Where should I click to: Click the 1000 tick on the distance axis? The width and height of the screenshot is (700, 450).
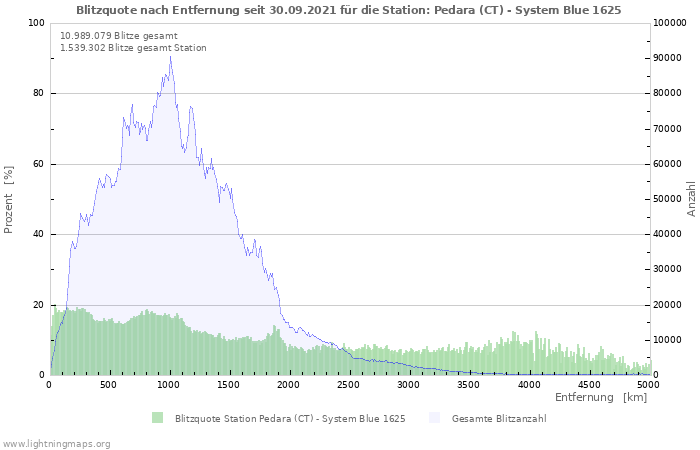point(169,384)
